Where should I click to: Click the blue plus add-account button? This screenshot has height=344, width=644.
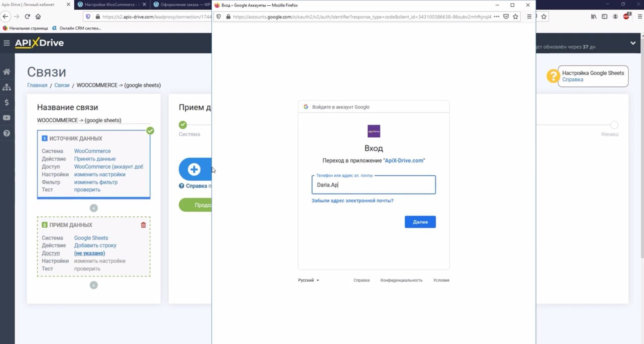[x=195, y=169]
